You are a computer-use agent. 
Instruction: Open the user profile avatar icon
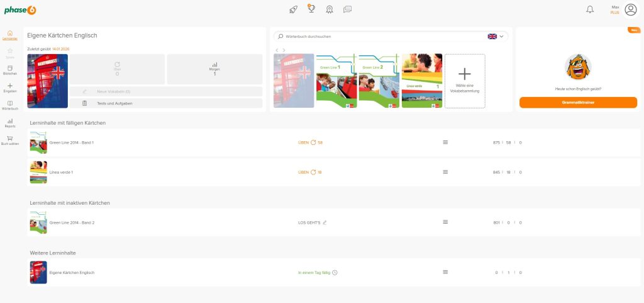tap(630, 9)
